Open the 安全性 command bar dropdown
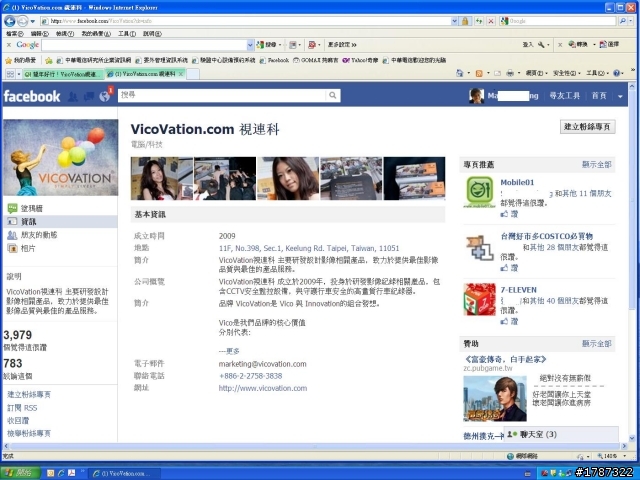The image size is (640, 480). click(x=567, y=73)
